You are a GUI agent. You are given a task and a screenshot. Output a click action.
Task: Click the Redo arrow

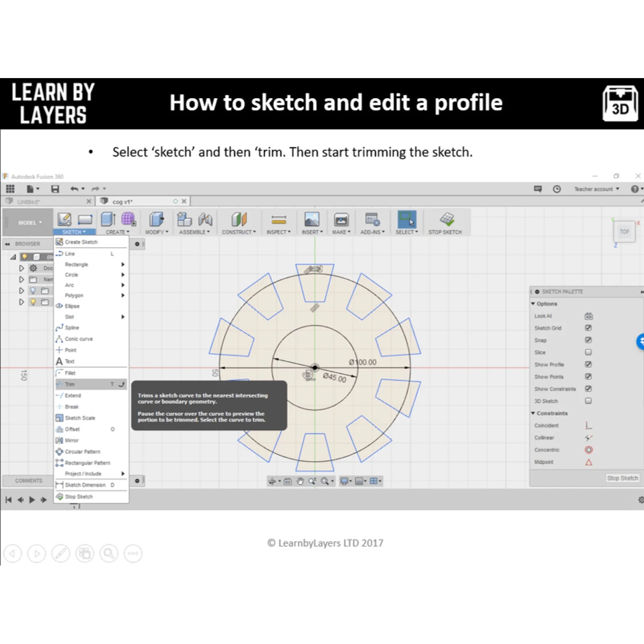point(95,188)
